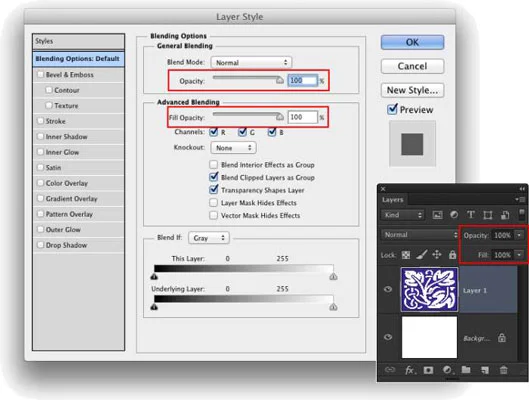Click the lock position move icon
Screen dimensions: 529x400
pyautogui.click(x=437, y=254)
